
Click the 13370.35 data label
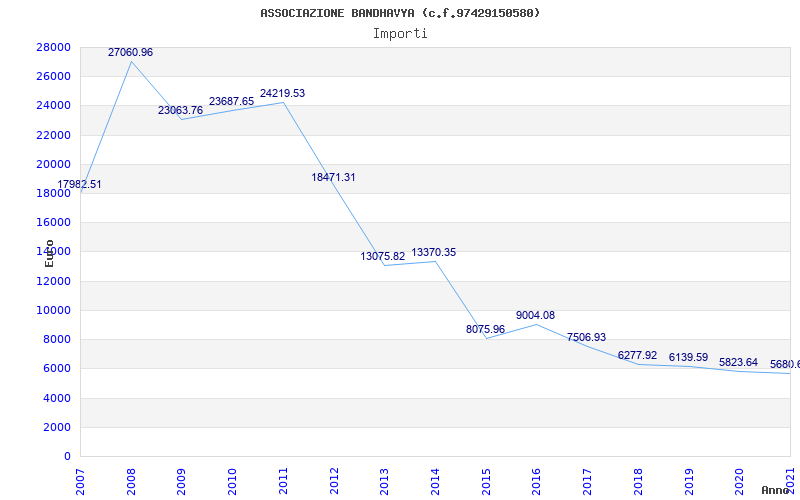[x=434, y=252]
